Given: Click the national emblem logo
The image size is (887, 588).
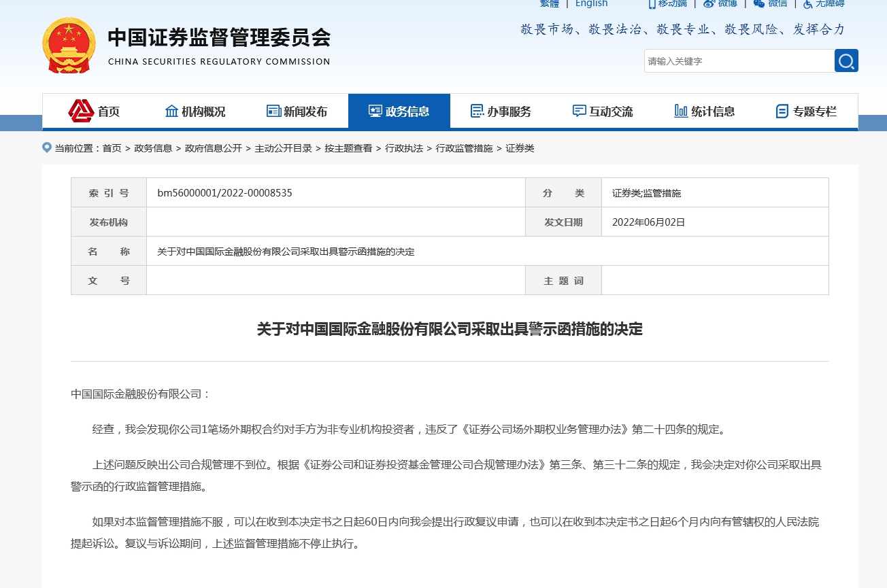Looking at the screenshot, I should (69, 46).
